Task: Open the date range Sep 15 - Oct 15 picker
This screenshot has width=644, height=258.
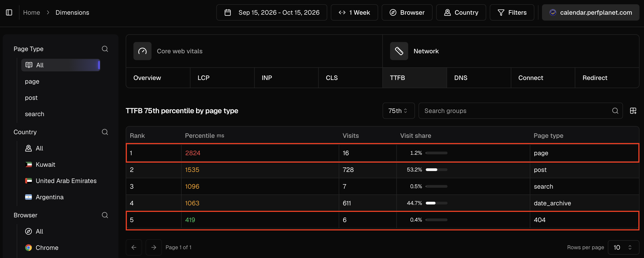Action: pyautogui.click(x=272, y=12)
